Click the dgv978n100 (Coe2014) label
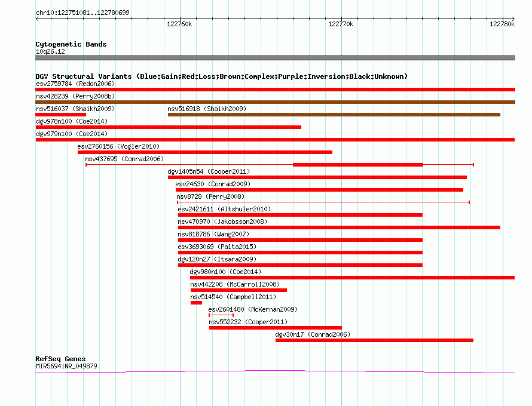Viewport: 532px width, 406px height. (72, 121)
